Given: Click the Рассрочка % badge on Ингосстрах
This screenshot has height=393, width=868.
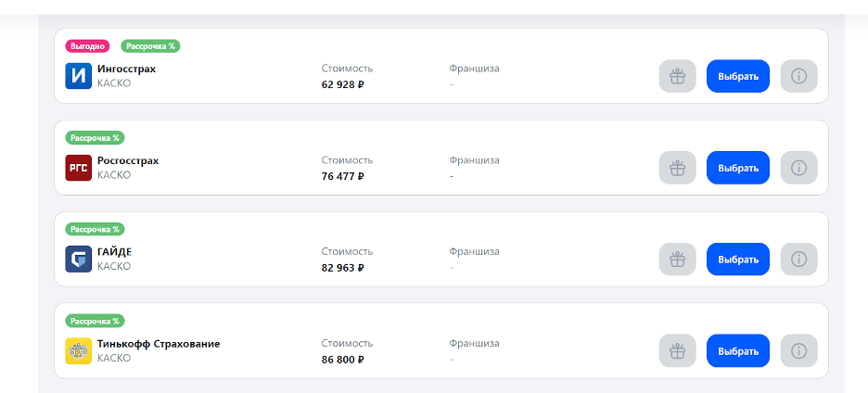Looking at the screenshot, I should (150, 45).
